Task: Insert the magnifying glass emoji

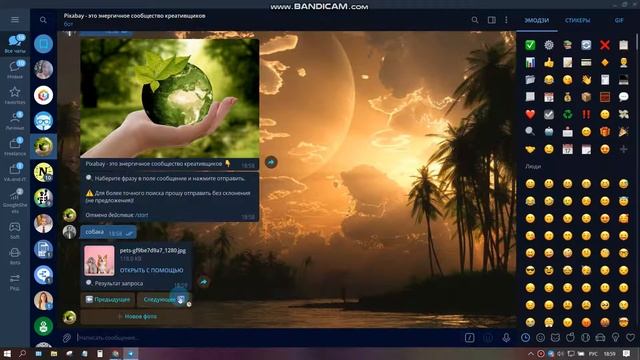Action: point(530,131)
